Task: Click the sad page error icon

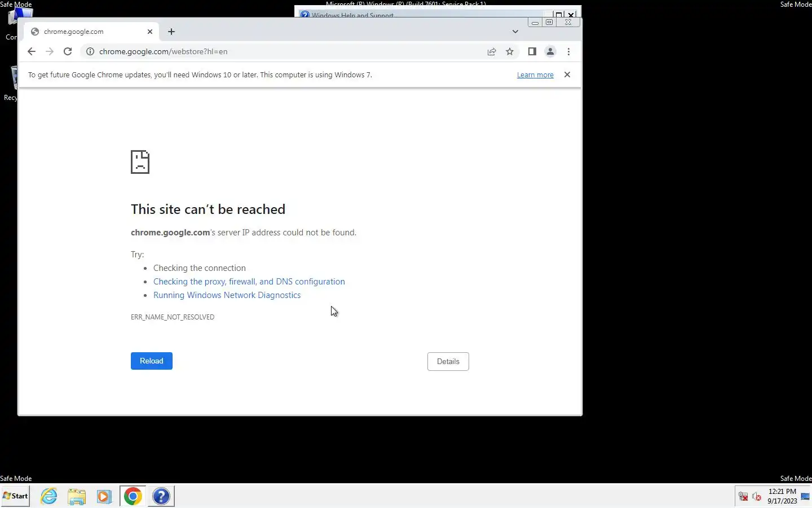Action: [x=140, y=162]
